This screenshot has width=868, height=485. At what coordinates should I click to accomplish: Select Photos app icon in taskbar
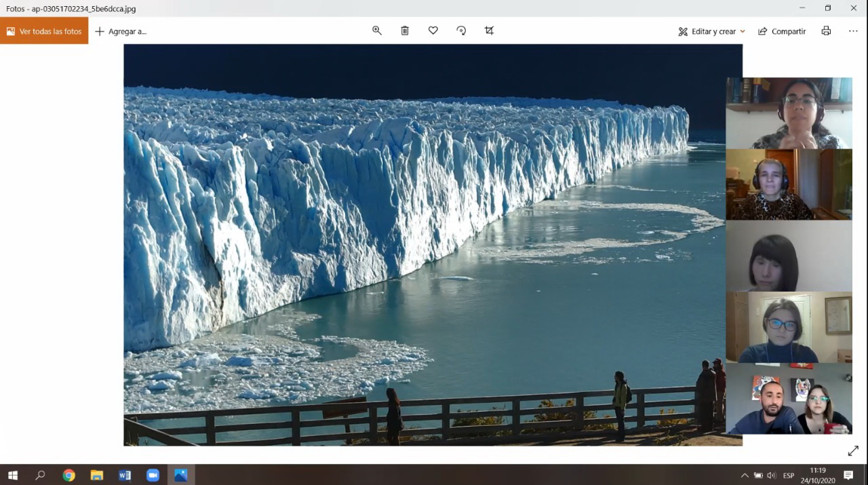[181, 475]
